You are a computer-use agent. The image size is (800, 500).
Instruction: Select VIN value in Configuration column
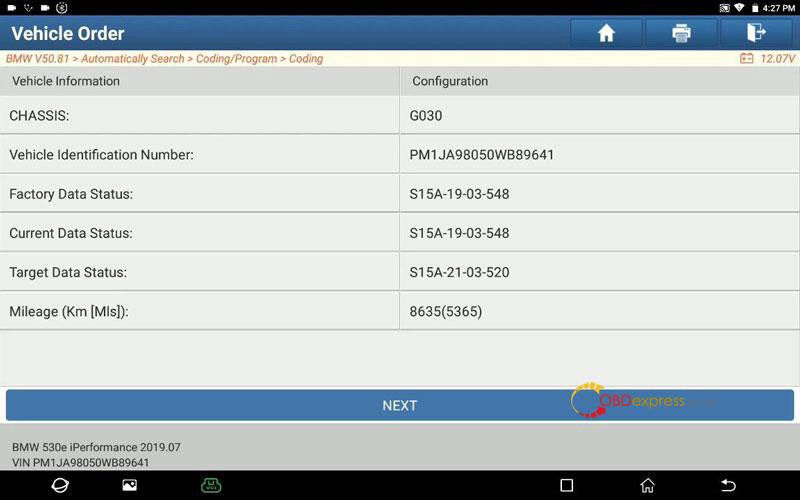(481, 155)
